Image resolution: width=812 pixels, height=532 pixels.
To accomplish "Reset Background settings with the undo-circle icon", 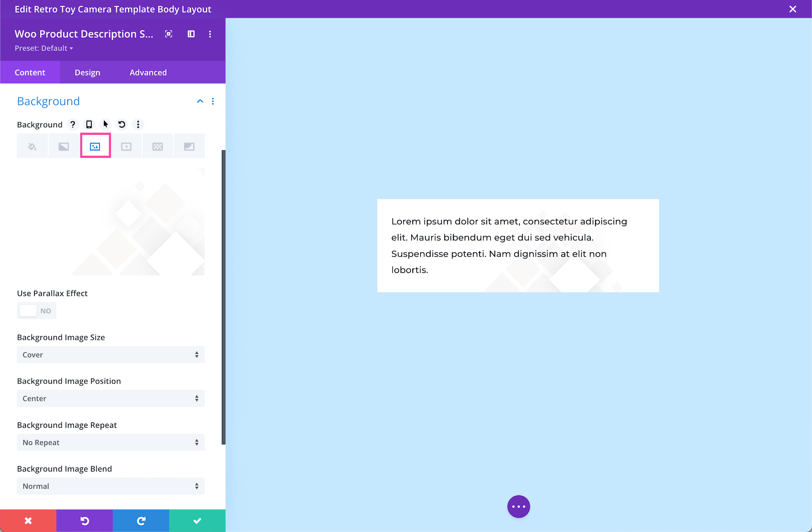I will pos(121,125).
